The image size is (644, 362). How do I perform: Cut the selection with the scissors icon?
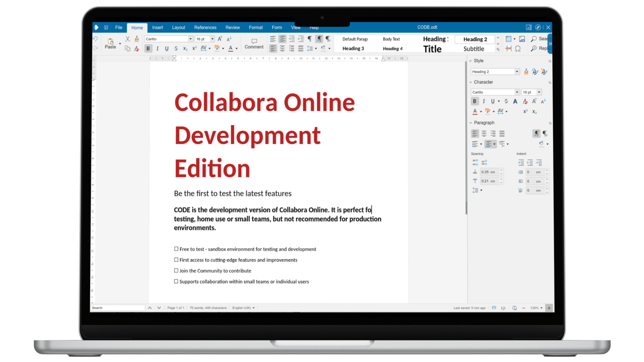pyautogui.click(x=127, y=39)
